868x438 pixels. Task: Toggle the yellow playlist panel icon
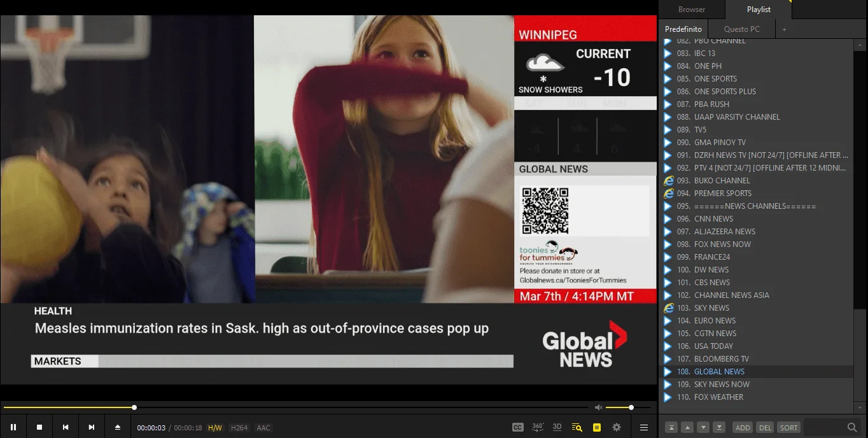(597, 427)
